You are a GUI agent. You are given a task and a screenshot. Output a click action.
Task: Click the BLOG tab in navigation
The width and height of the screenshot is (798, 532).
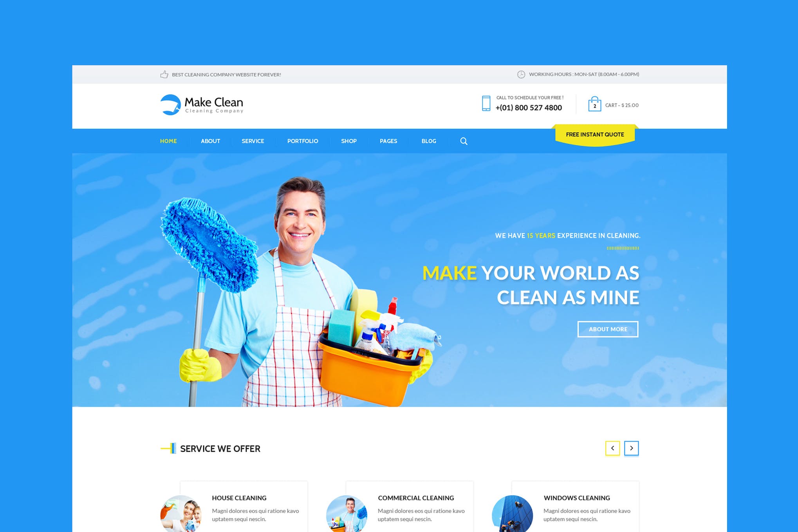429,141
